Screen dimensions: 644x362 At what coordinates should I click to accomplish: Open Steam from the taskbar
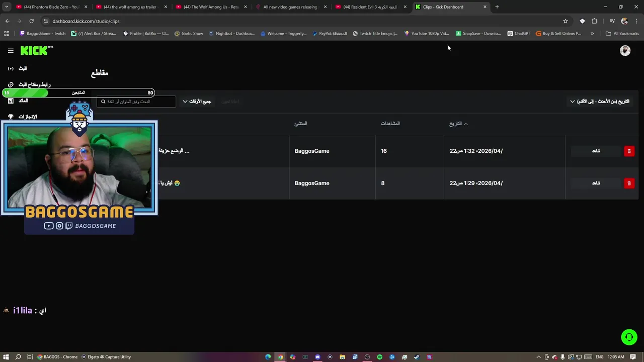[417, 357]
